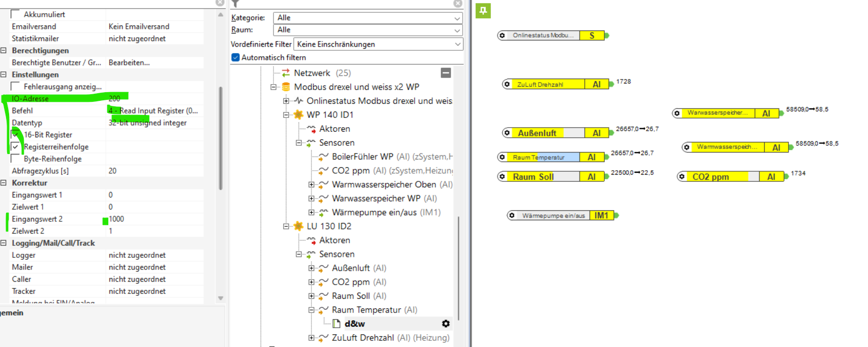Enable the Byte-Reihenfolge checkbox
Image resolution: width=868 pixels, height=347 pixels.
[15, 159]
